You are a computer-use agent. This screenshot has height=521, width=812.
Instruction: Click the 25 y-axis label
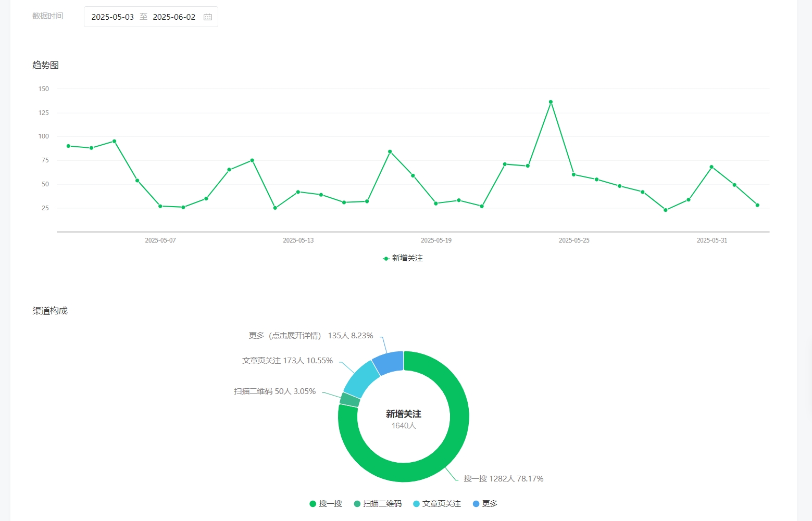45,208
